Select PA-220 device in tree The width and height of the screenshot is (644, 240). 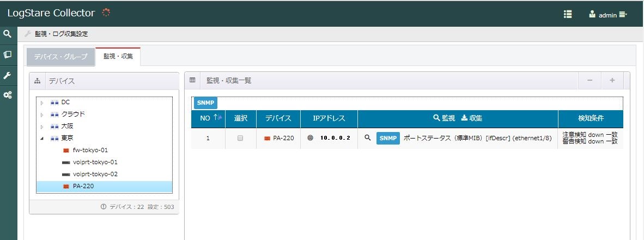[83, 186]
